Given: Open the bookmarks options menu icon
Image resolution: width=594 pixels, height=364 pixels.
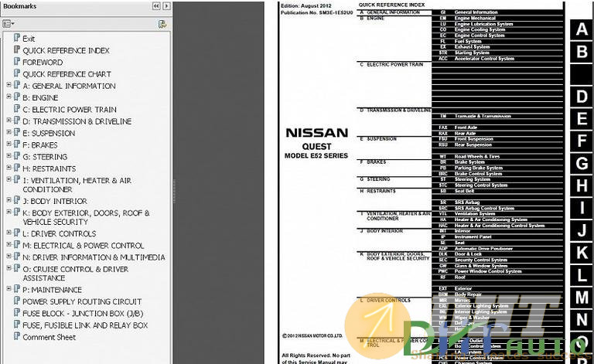Looking at the screenshot, I should coord(8,24).
